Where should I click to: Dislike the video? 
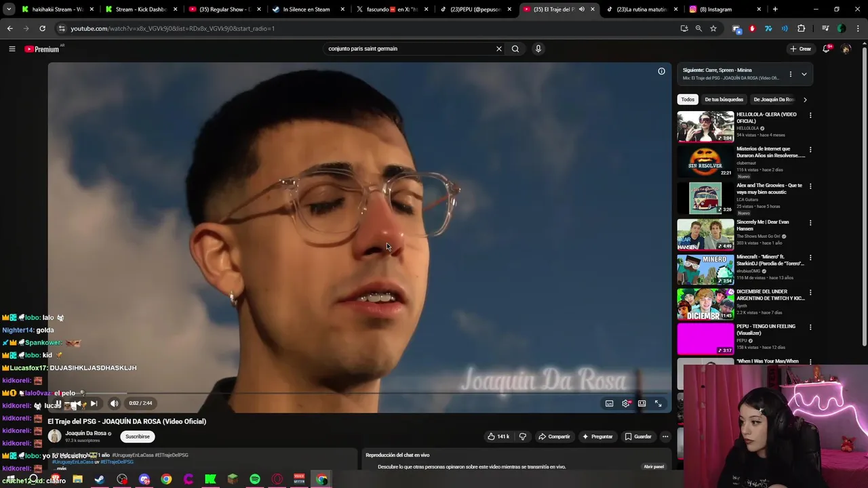[x=522, y=436]
